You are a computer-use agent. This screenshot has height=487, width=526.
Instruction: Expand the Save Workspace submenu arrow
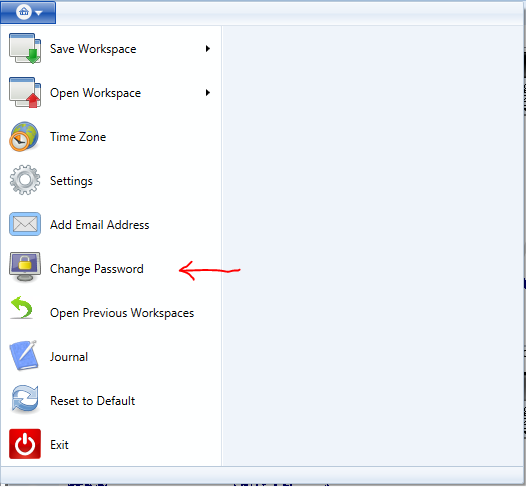pos(208,49)
